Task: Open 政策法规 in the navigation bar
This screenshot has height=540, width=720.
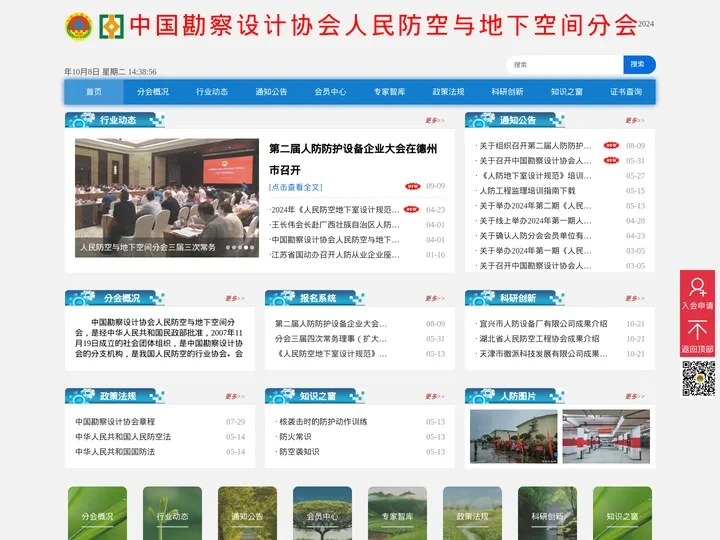Action: point(449,92)
